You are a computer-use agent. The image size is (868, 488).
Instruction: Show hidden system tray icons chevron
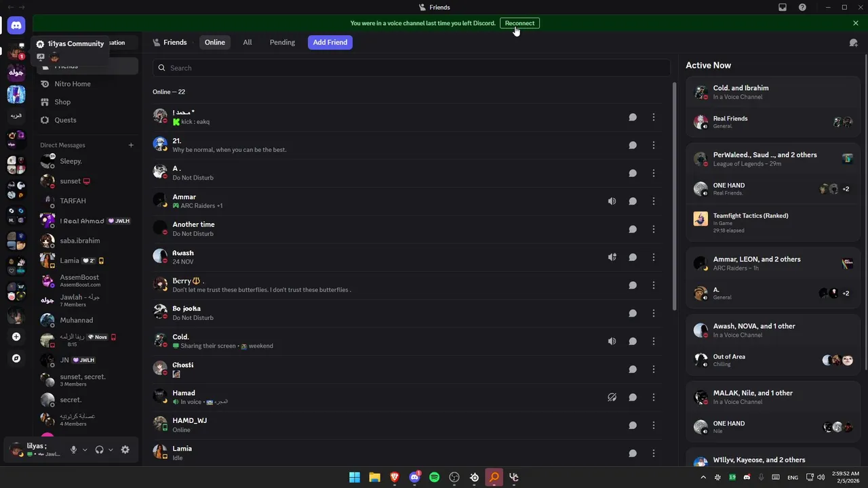click(x=703, y=477)
